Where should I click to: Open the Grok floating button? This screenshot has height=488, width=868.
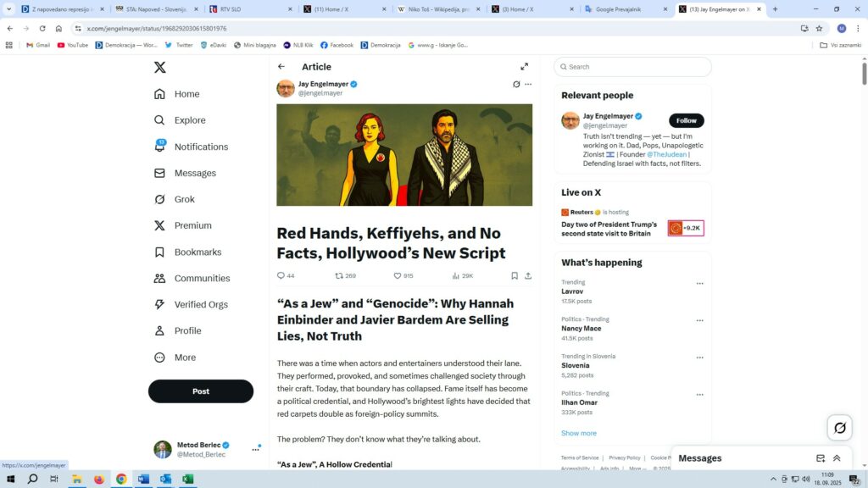[x=839, y=428]
